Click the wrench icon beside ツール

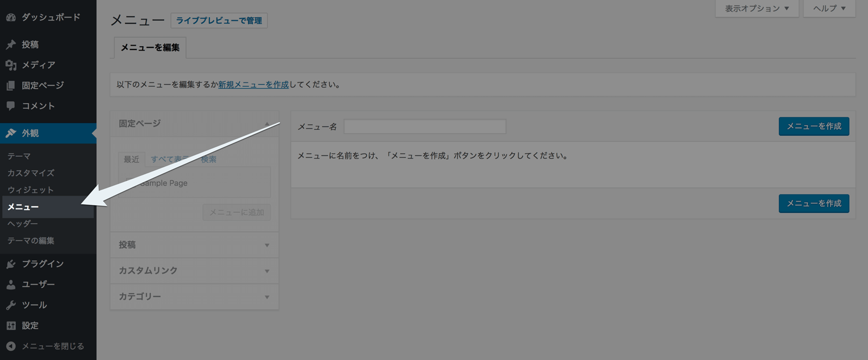pyautogui.click(x=11, y=305)
